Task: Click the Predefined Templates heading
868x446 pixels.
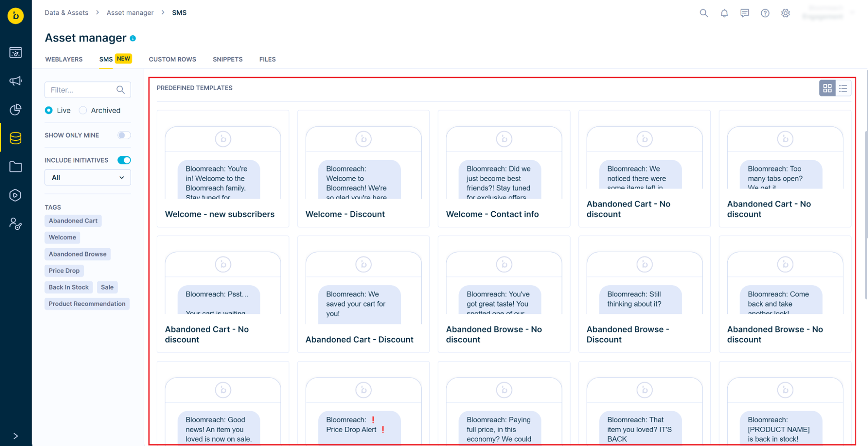Action: tap(195, 88)
